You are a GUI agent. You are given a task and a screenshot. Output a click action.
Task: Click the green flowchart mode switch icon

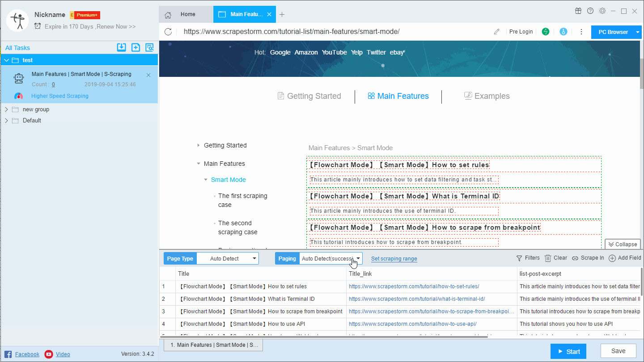546,32
